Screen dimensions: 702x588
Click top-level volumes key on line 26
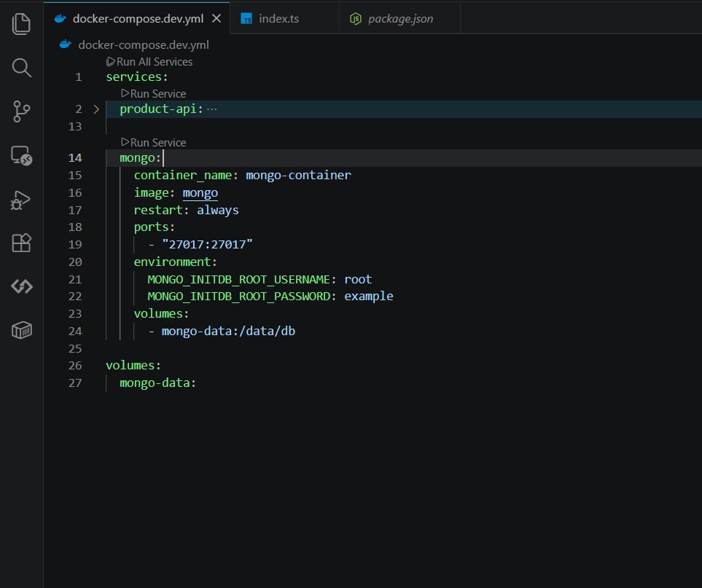click(x=130, y=366)
